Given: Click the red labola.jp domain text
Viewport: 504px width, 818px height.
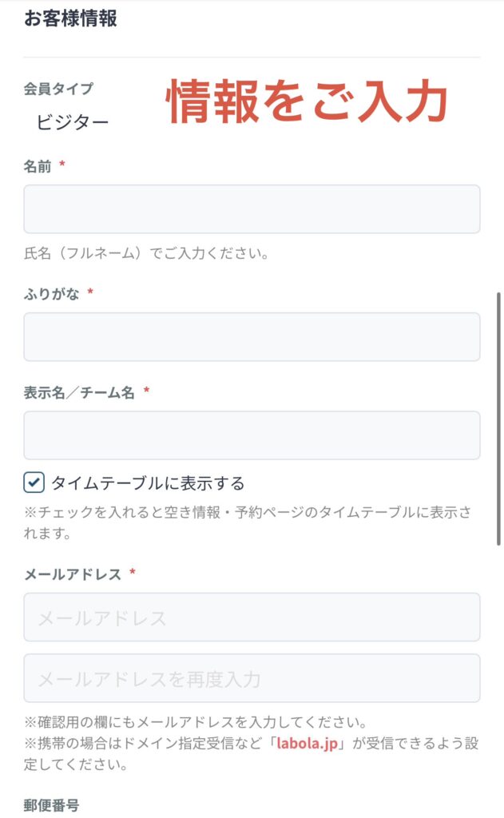Looking at the screenshot, I should pos(307,744).
